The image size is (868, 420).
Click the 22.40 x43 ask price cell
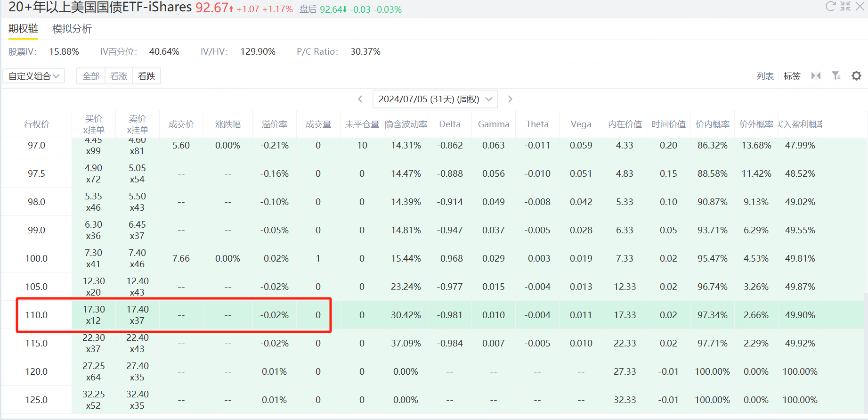[138, 343]
